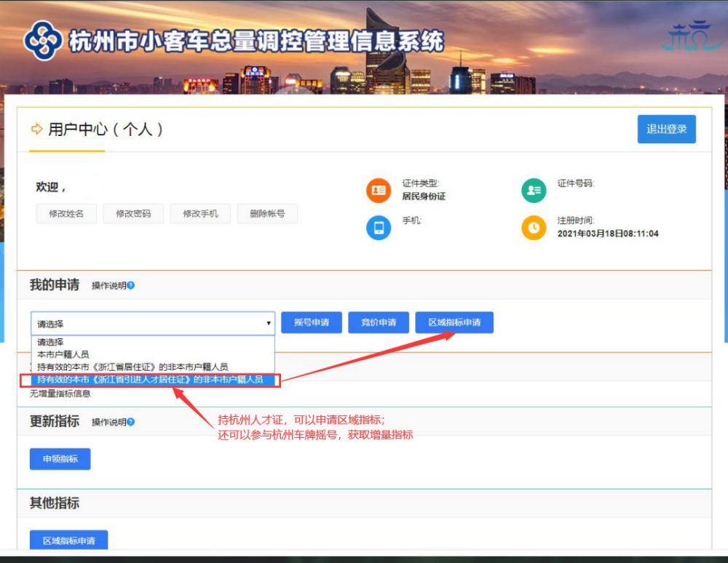This screenshot has height=563, width=728.
Task: Open the 请选择 applicant type dropdown
Action: coord(153,323)
